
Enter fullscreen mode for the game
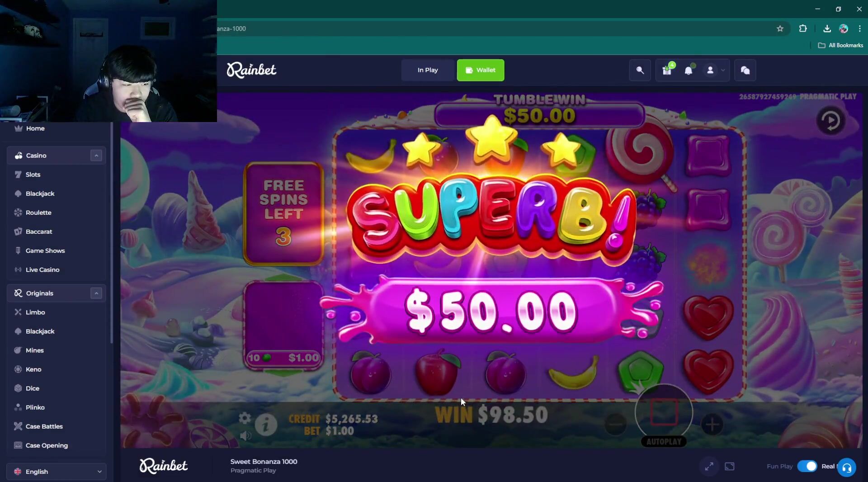(709, 466)
